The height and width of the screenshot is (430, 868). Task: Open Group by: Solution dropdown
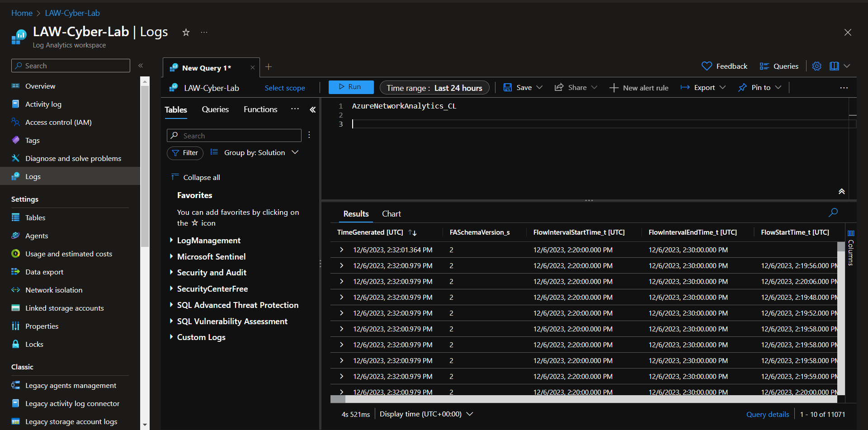pos(255,153)
